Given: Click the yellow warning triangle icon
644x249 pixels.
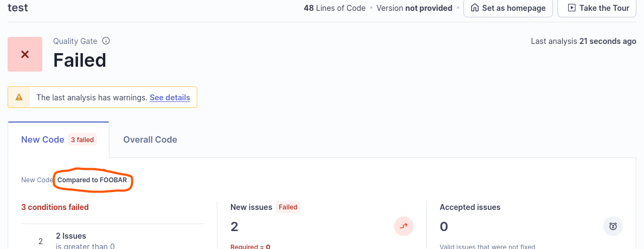Looking at the screenshot, I should click(19, 98).
